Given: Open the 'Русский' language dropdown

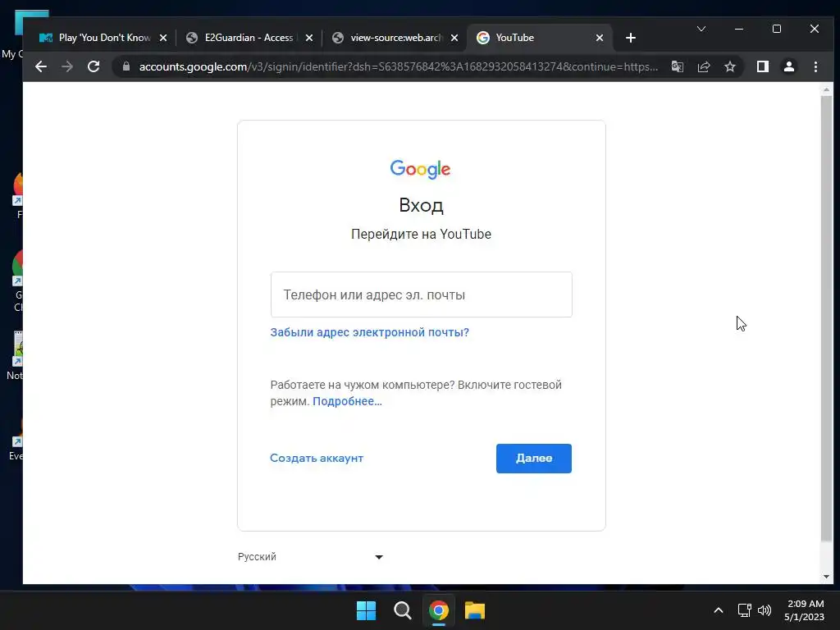Looking at the screenshot, I should pyautogui.click(x=311, y=557).
